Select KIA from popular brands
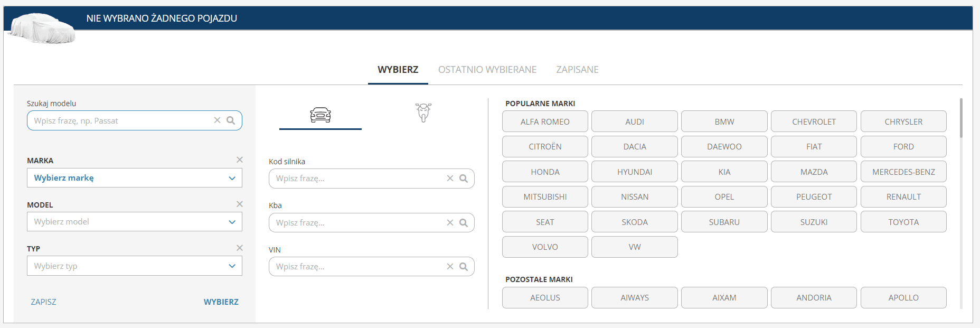The height and width of the screenshot is (328, 980). tap(724, 172)
